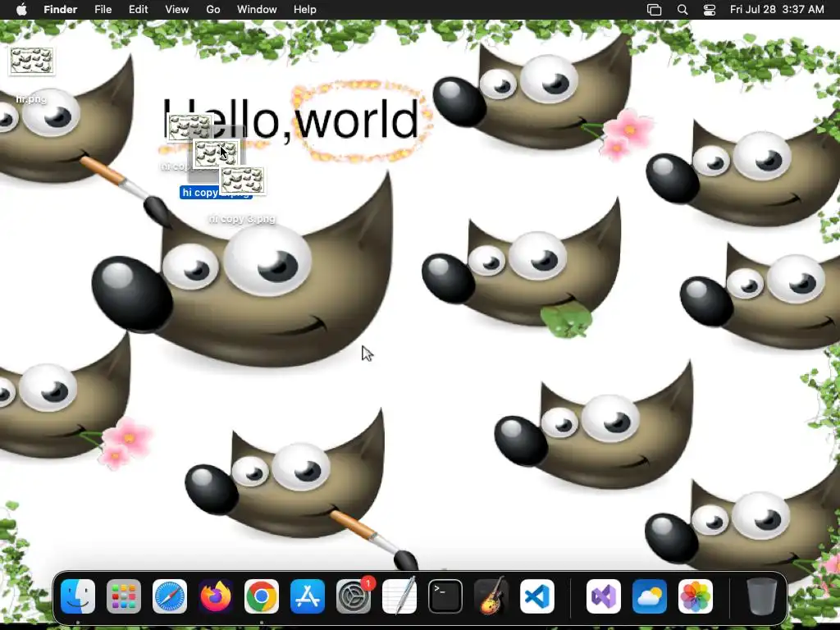The height and width of the screenshot is (630, 840).
Task: Open System Preferences with the update badge
Action: click(x=354, y=596)
